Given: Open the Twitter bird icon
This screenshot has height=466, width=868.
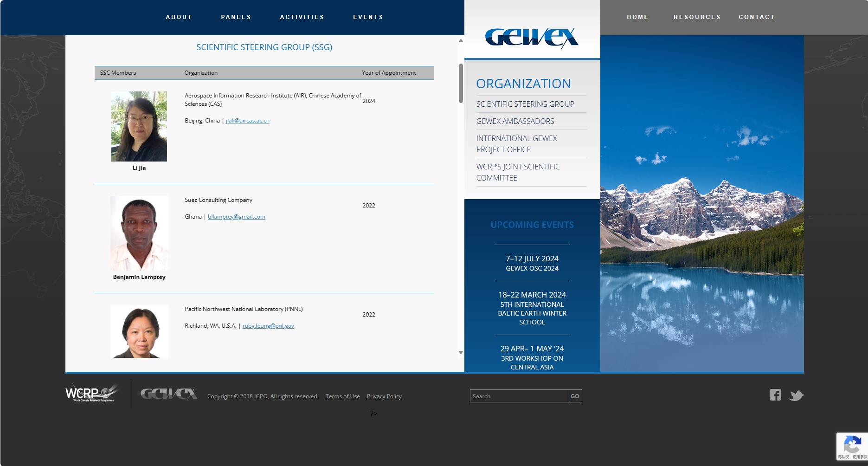Looking at the screenshot, I should point(796,395).
